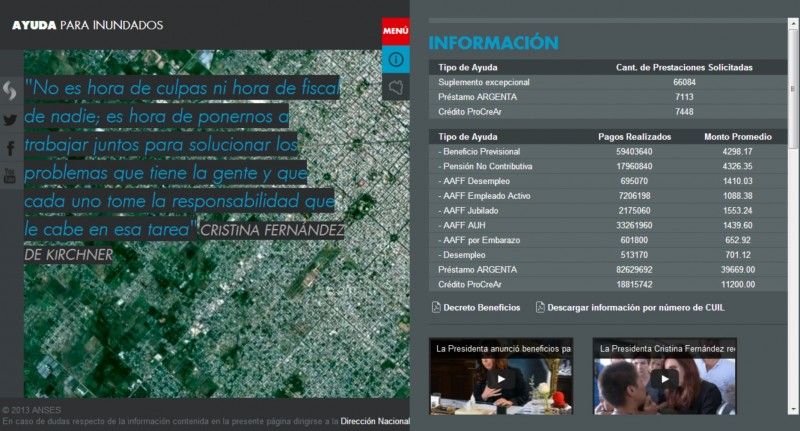Open the Facebook icon in sidebar
This screenshot has width=800, height=431.
10,148
